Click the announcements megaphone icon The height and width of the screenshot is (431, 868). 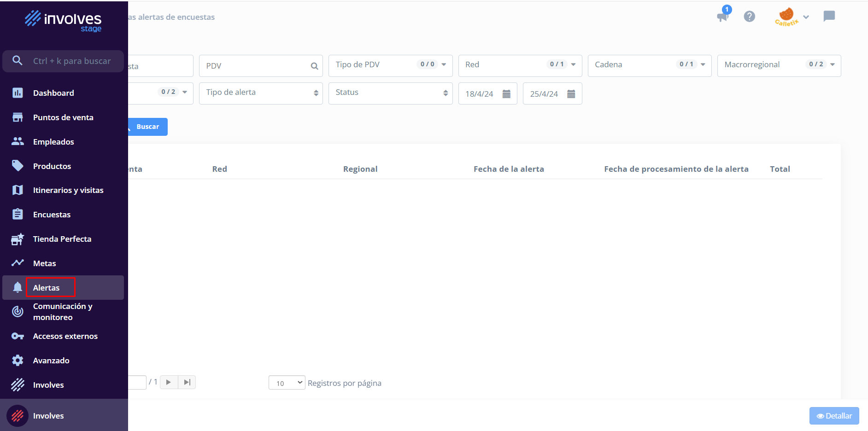tap(722, 17)
